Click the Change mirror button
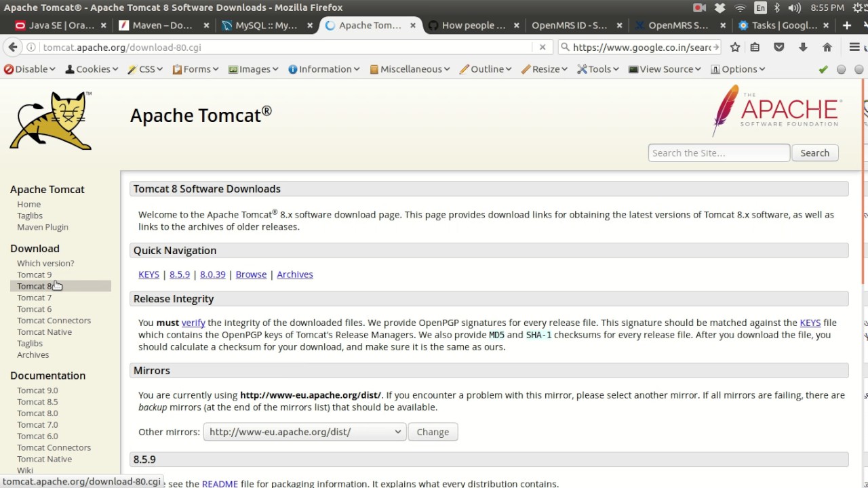Viewport: 868px width, 488px height. 433,432
